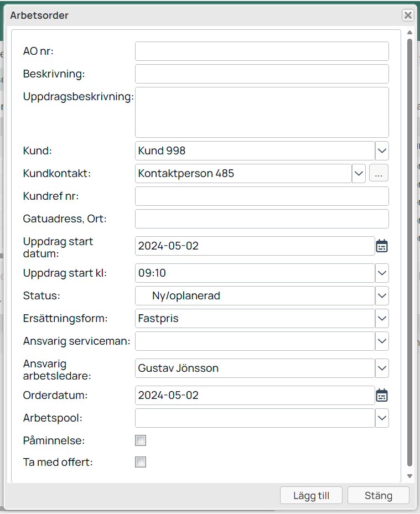Focus the Beskrivning text field

(262, 74)
